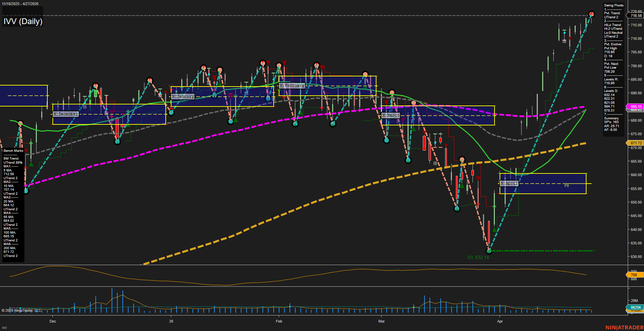Select the M:February monthly label
Viewport: 644px width, 331px height.
point(292,86)
